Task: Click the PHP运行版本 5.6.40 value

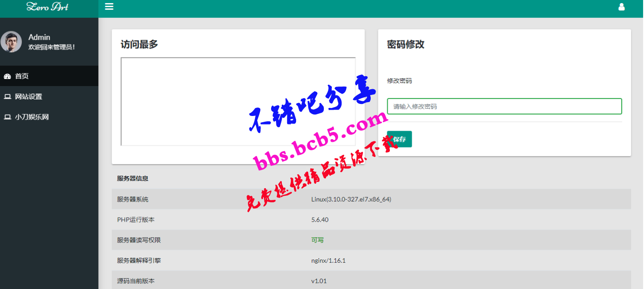Action: [x=320, y=220]
